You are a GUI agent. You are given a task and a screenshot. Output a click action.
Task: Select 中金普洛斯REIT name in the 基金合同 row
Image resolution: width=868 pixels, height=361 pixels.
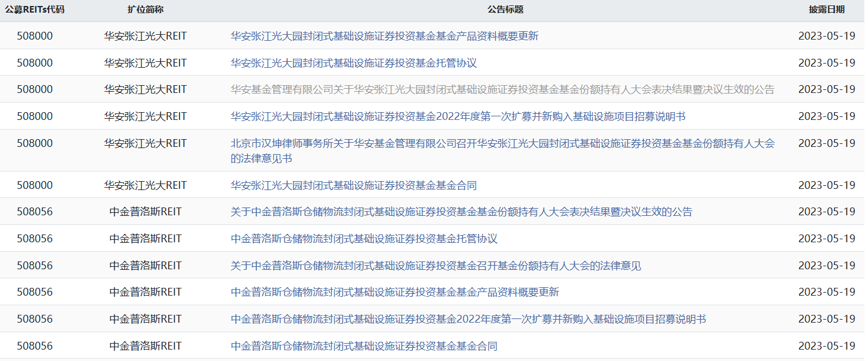point(145,346)
